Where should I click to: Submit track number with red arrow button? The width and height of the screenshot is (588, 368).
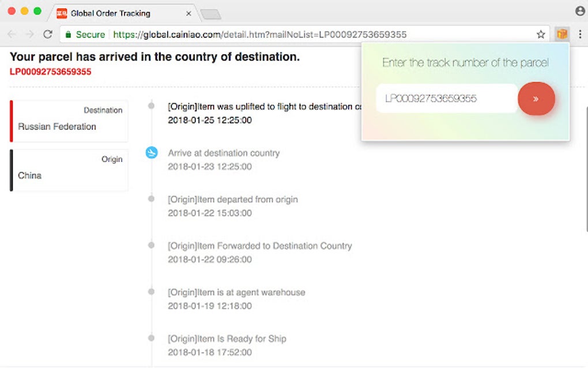(x=536, y=99)
